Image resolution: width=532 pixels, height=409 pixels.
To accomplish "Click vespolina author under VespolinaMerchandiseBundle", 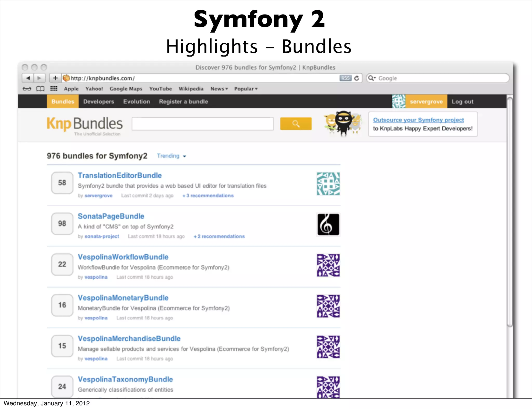I will [x=96, y=359].
